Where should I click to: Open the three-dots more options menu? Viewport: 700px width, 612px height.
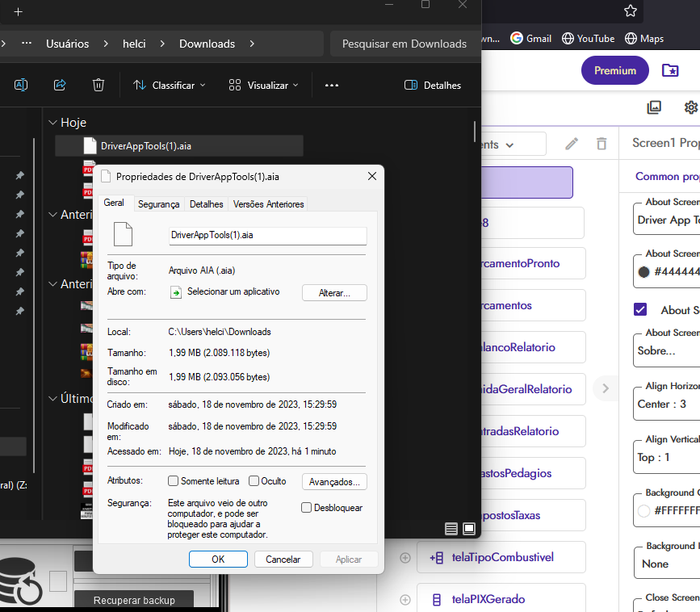click(x=332, y=85)
